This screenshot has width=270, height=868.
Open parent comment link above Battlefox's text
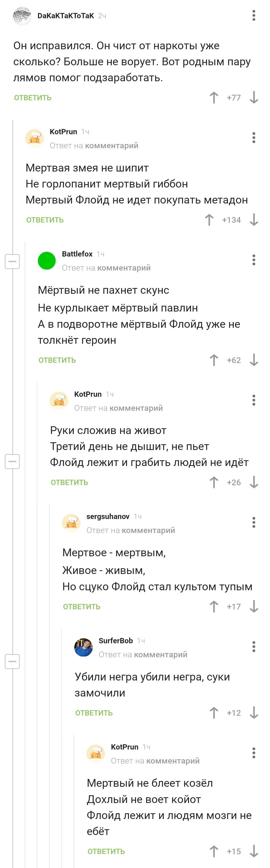pos(124,268)
